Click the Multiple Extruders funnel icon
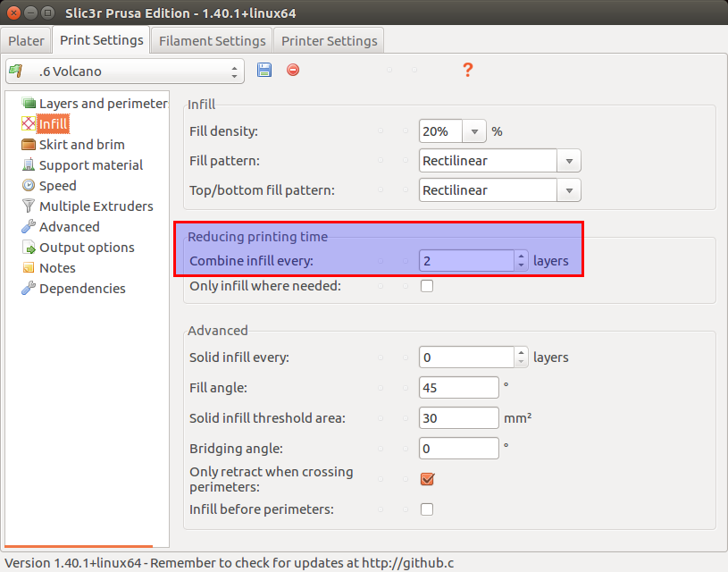This screenshot has height=572, width=728. click(x=29, y=206)
